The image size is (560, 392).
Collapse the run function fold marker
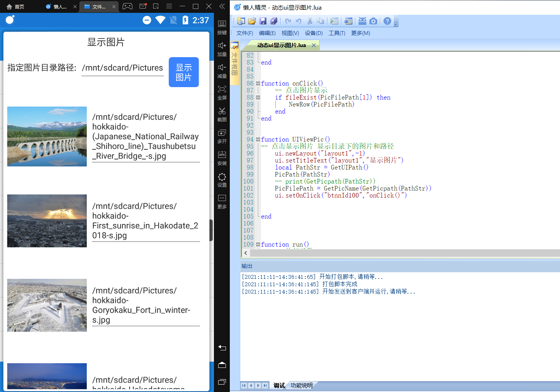pyautogui.click(x=258, y=245)
